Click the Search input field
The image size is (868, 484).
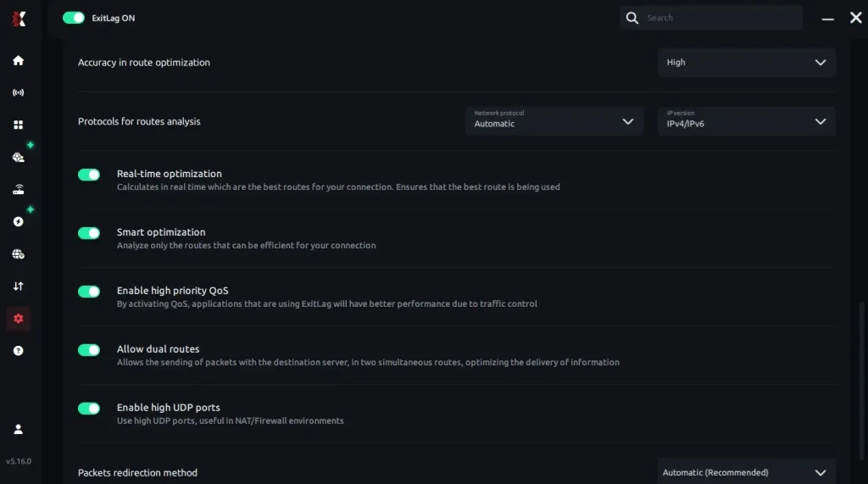[x=711, y=18]
